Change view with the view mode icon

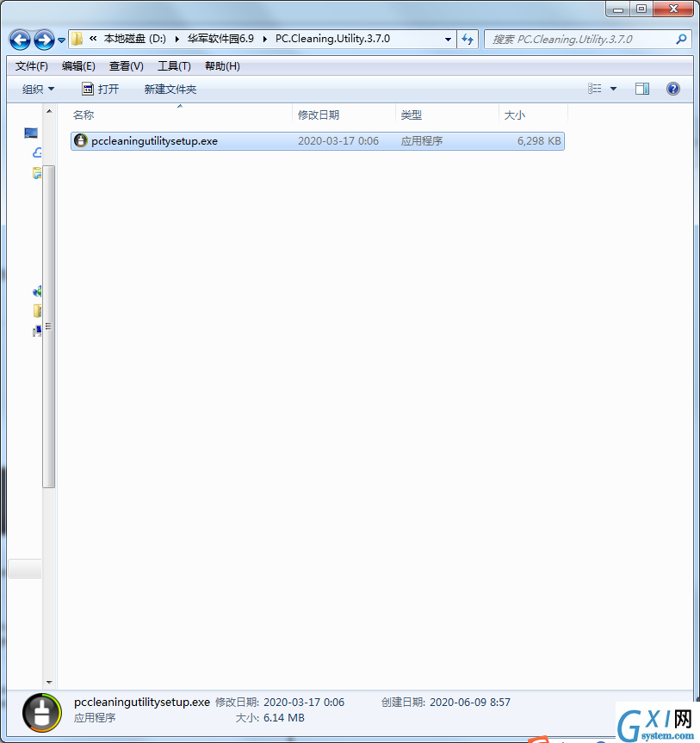(595, 89)
